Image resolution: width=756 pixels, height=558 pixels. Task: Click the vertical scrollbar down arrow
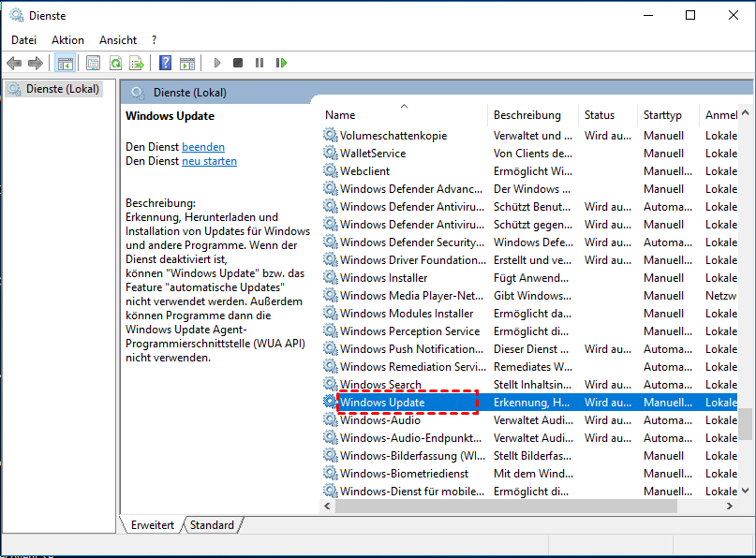tap(746, 490)
